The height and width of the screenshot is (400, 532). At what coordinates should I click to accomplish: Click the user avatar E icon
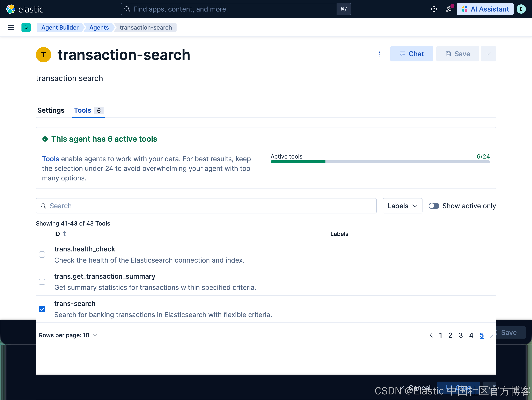(521, 9)
